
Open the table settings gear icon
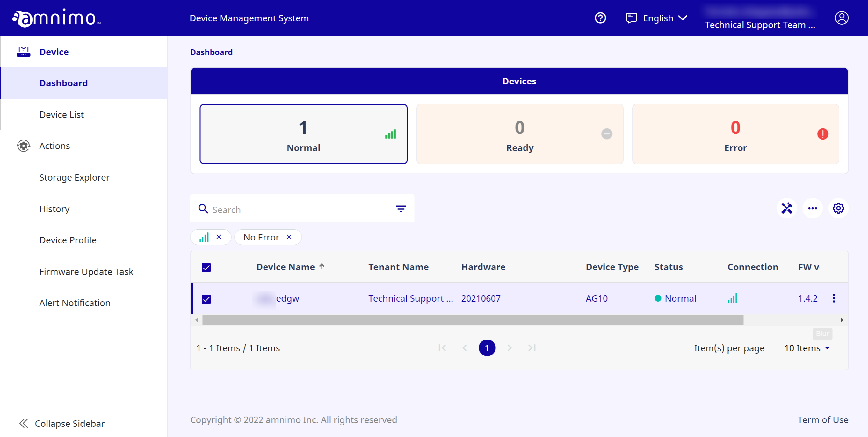click(838, 208)
